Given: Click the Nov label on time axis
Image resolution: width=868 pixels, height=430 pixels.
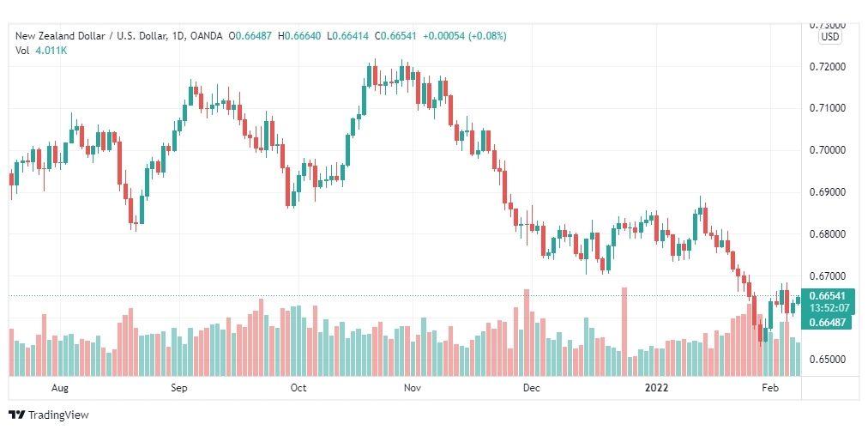Looking at the screenshot, I should [x=413, y=388].
